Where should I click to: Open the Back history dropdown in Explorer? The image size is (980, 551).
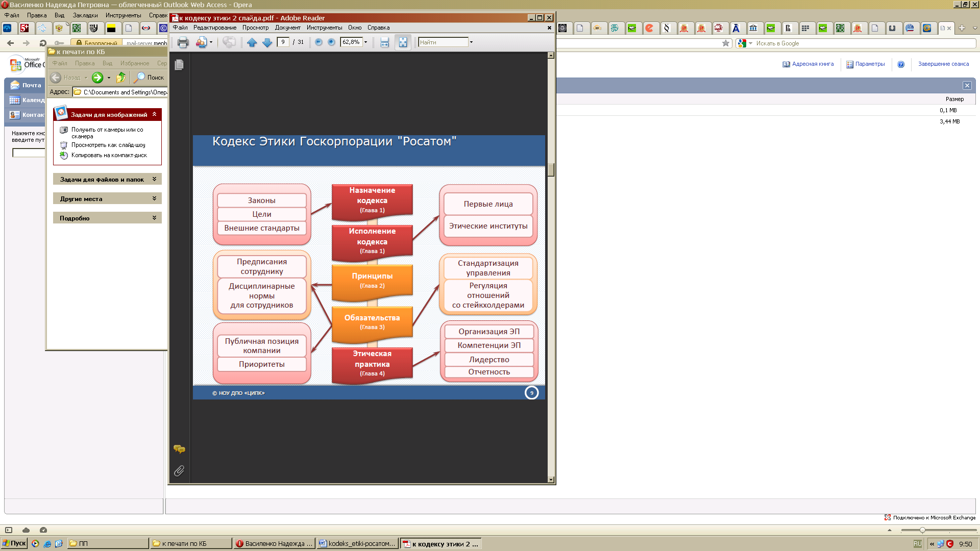[86, 78]
